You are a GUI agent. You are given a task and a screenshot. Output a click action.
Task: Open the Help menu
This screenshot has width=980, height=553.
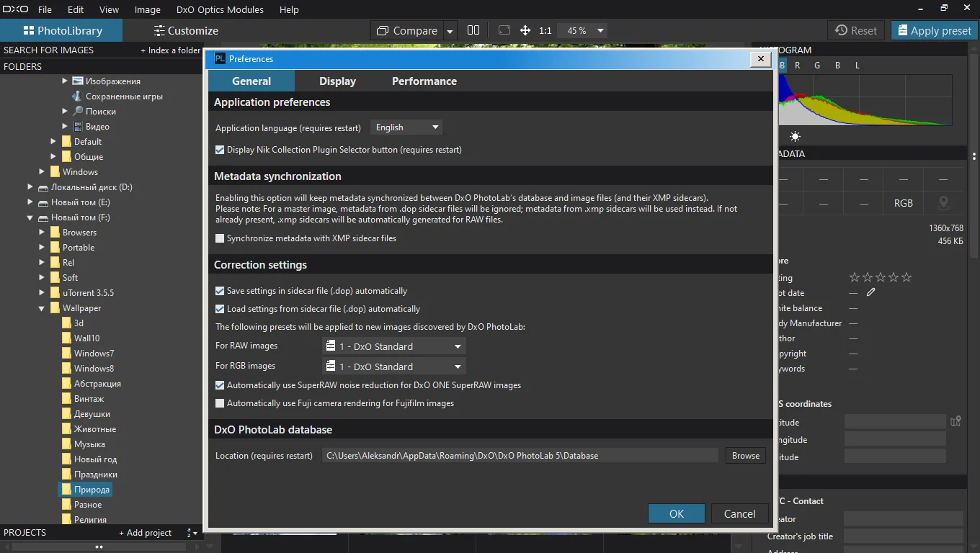point(289,10)
